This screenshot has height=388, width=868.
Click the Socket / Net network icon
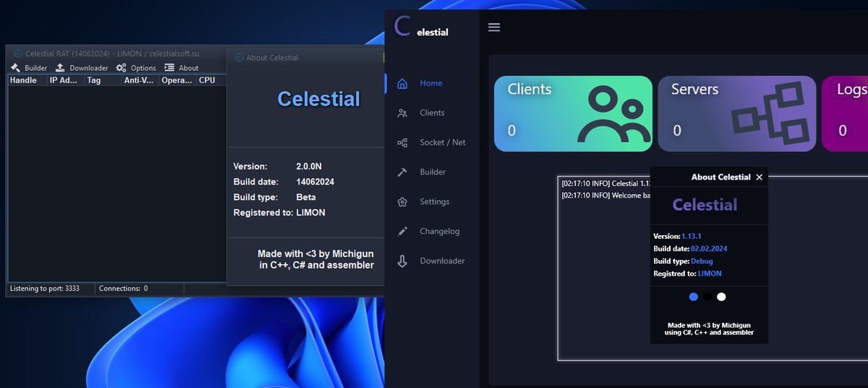tap(403, 143)
